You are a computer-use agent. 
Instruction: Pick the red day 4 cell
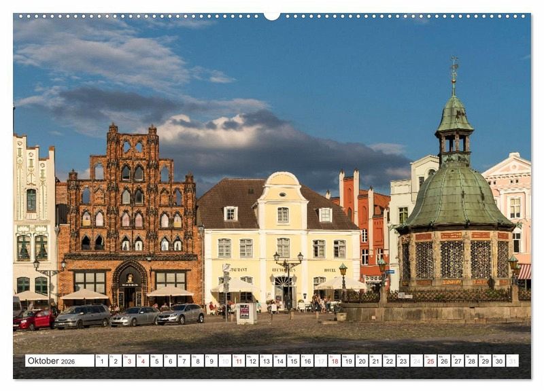pyautogui.click(x=143, y=361)
